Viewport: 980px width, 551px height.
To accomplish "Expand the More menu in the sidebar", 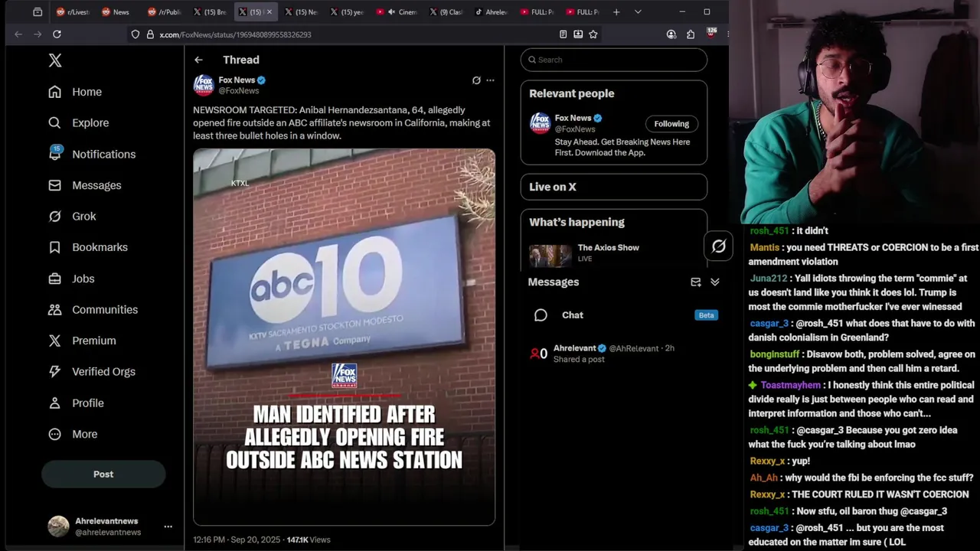I will point(73,434).
